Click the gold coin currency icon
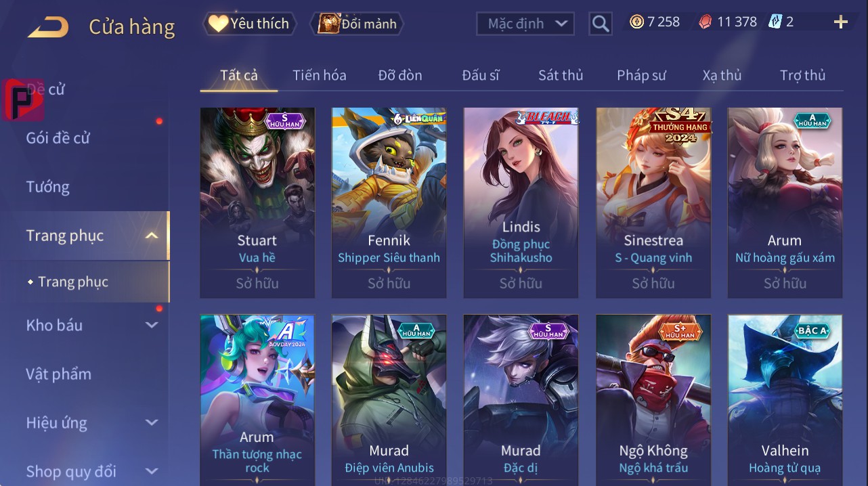 coord(636,22)
